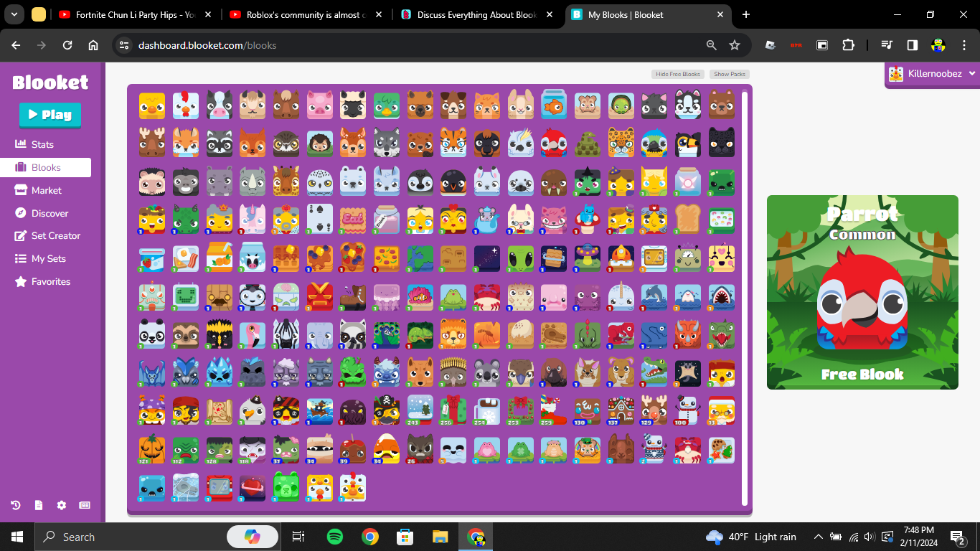The height and width of the screenshot is (551, 980).
Task: Toggle the browser side panel icon
Action: point(913,45)
